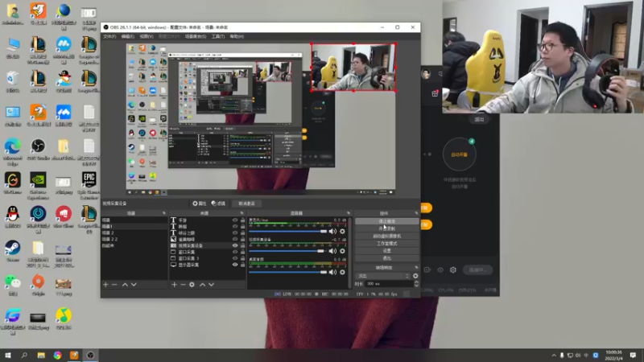Pop out Audio Mixer dock via header icon

[349, 213]
